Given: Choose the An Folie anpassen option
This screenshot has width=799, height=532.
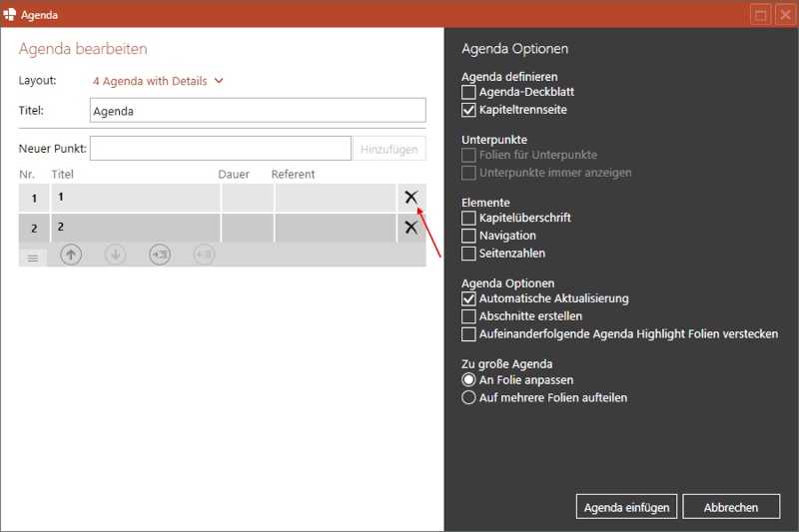Looking at the screenshot, I should [x=468, y=380].
